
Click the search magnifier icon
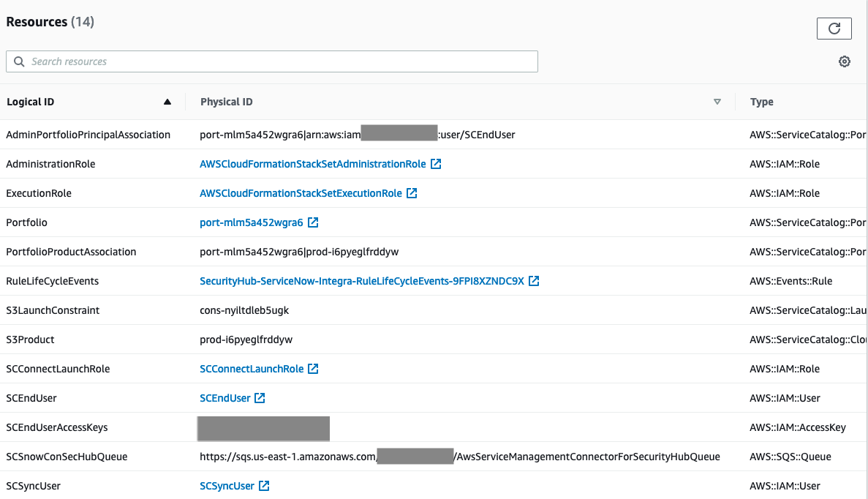tap(19, 61)
